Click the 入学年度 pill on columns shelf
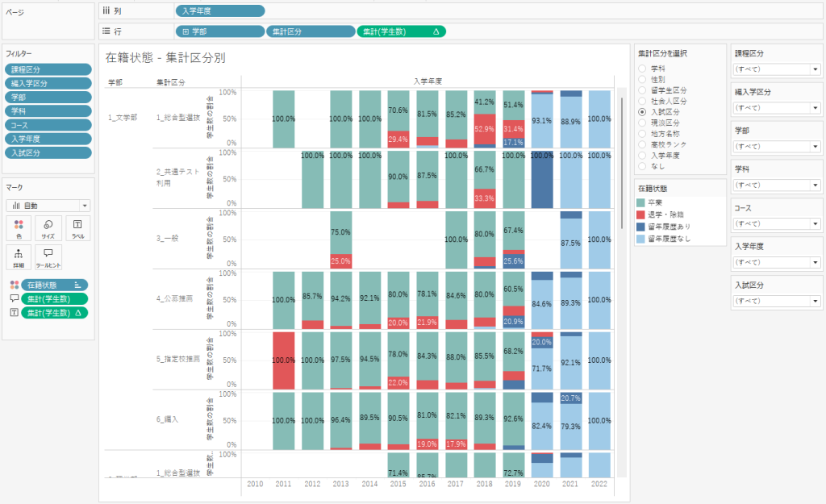Screen dimensions: 826x504 tap(219, 11)
